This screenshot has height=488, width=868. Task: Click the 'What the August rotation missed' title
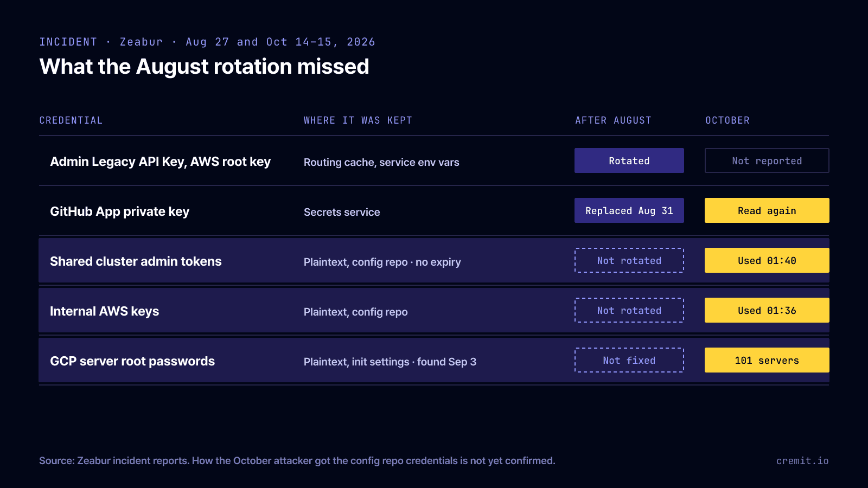tap(204, 67)
